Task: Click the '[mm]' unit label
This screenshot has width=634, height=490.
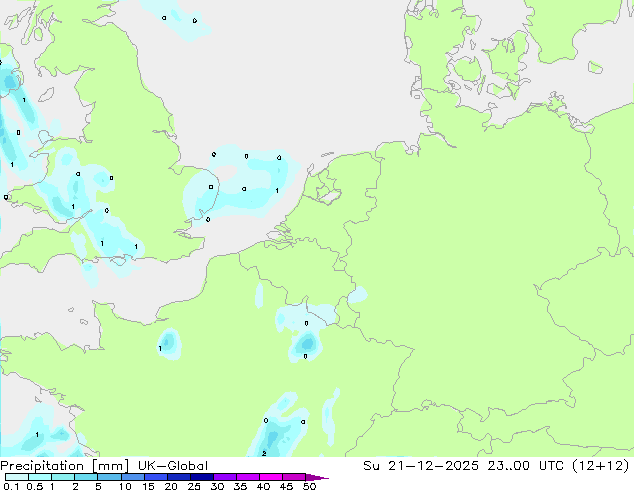Action: [110, 466]
